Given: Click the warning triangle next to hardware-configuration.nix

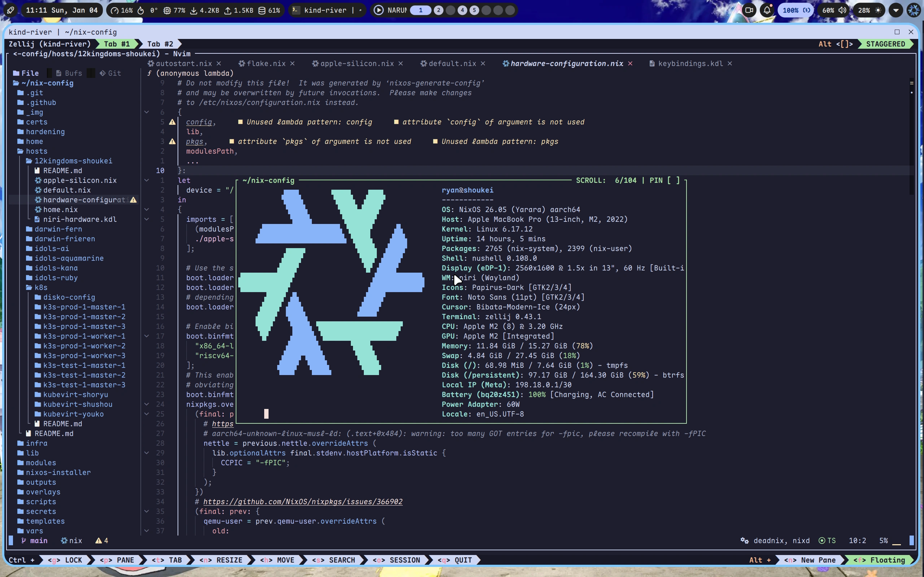Looking at the screenshot, I should click(133, 200).
